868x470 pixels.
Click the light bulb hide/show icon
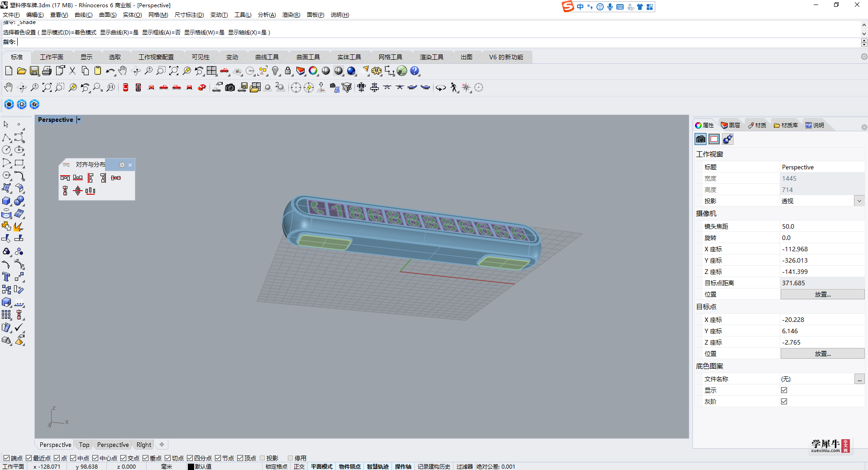tap(275, 71)
